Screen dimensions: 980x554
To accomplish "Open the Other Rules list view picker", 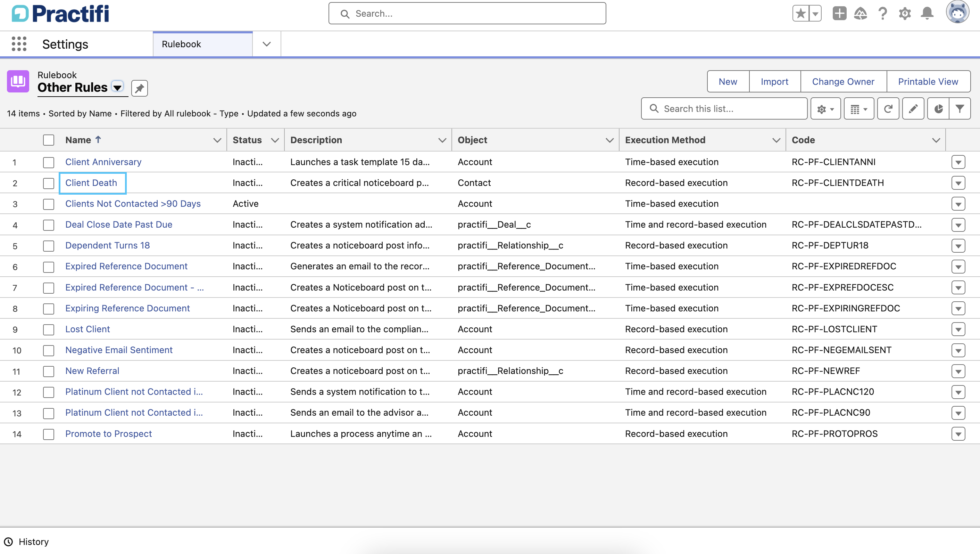I will pos(118,87).
